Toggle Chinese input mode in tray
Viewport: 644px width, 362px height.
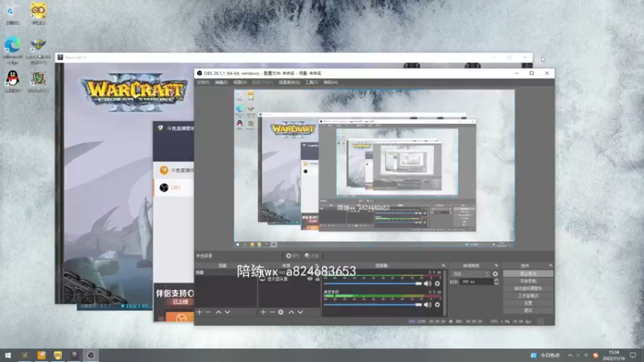[x=586, y=356]
